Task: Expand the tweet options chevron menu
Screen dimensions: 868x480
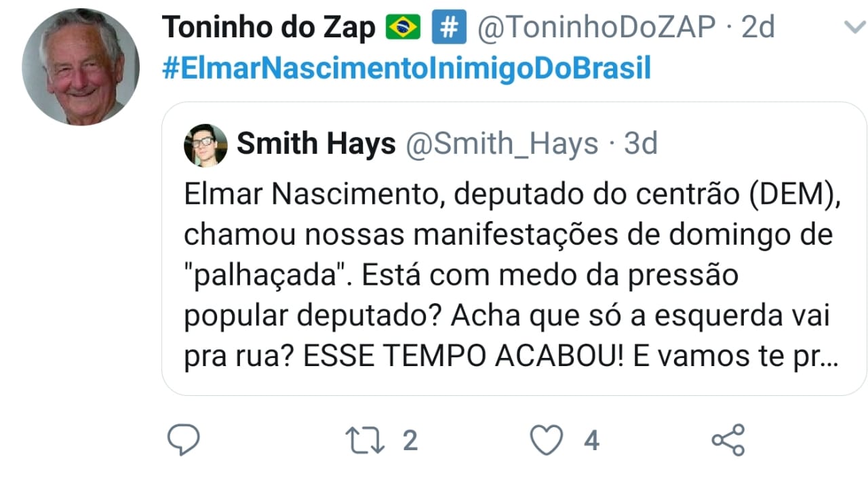Action: (851, 27)
